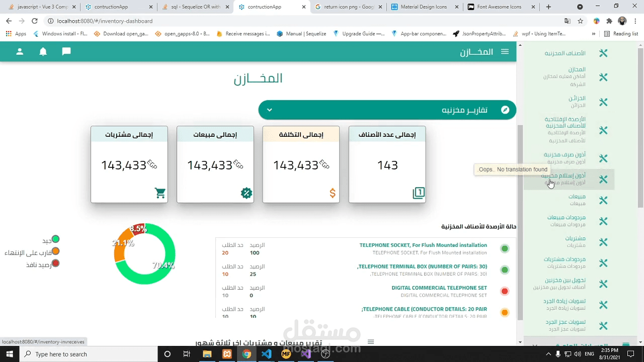Image resolution: width=644 pixels, height=362 pixels.
Task: Click the browser address bar showing localhost:8080
Action: tap(302, 21)
